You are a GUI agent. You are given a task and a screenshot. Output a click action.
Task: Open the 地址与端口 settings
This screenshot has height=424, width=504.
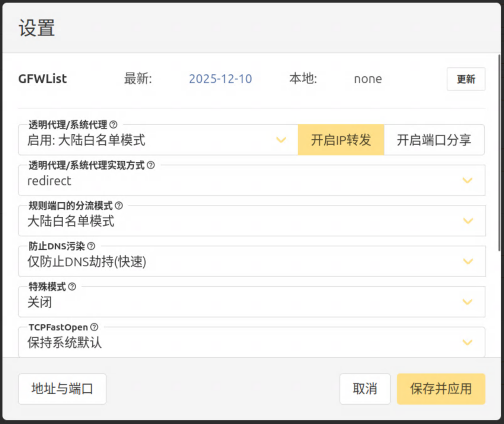point(62,389)
